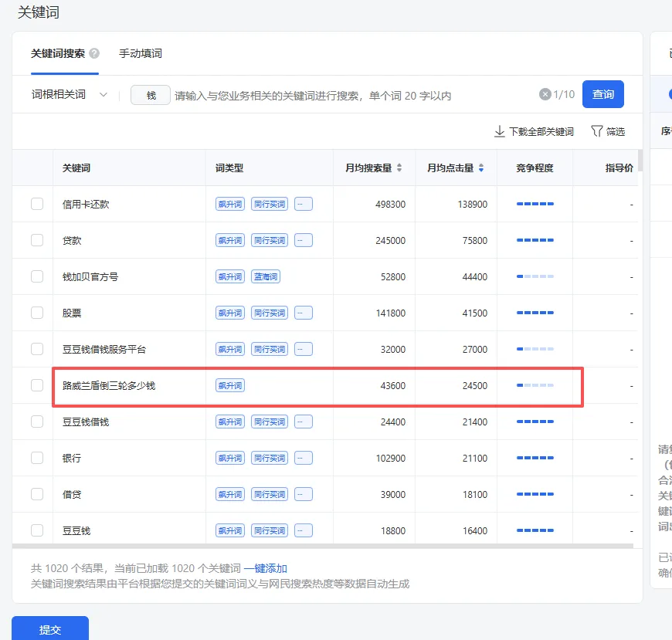Click the more-tags ellipsis for 贷款
672x640 pixels.
tap(304, 240)
